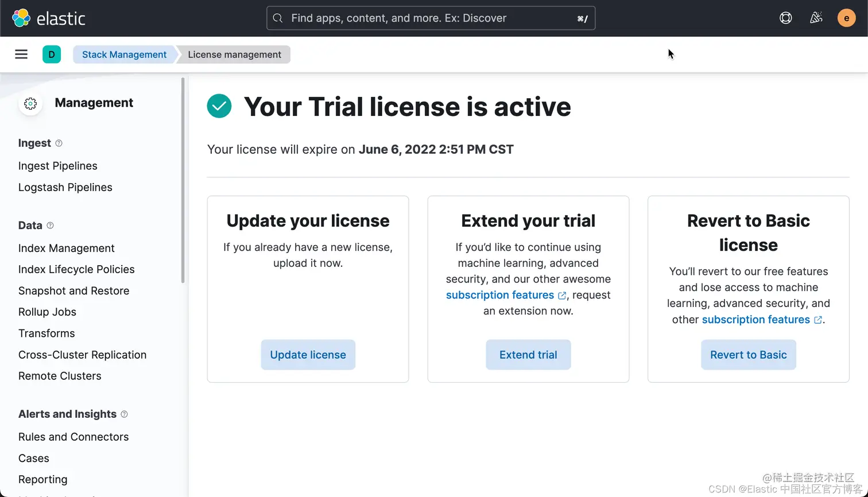The width and height of the screenshot is (868, 497).
Task: Click 'Revert to Basic license' card title
Action: tap(749, 233)
